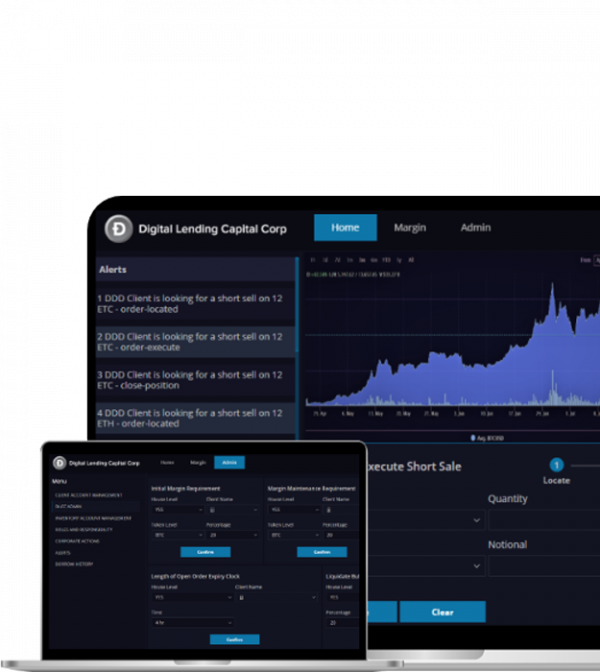Open alert 1 ETC order-located
Image resolution: width=600 pixels, height=672 pixels.
tap(195, 303)
